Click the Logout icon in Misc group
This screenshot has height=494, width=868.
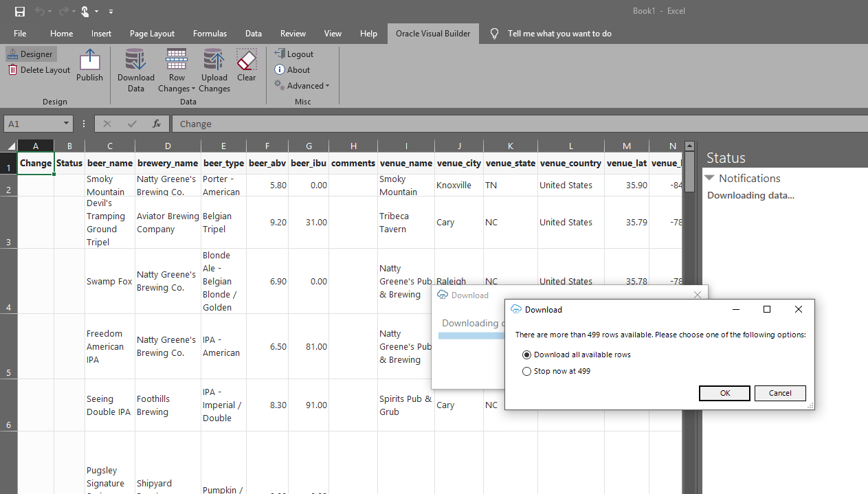(x=280, y=54)
